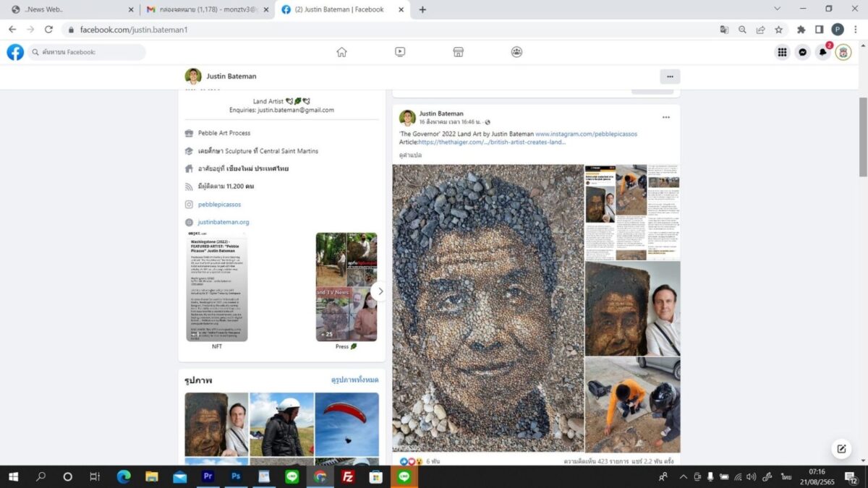Switch to News Web tab
The height and width of the screenshot is (488, 868).
(69, 9)
